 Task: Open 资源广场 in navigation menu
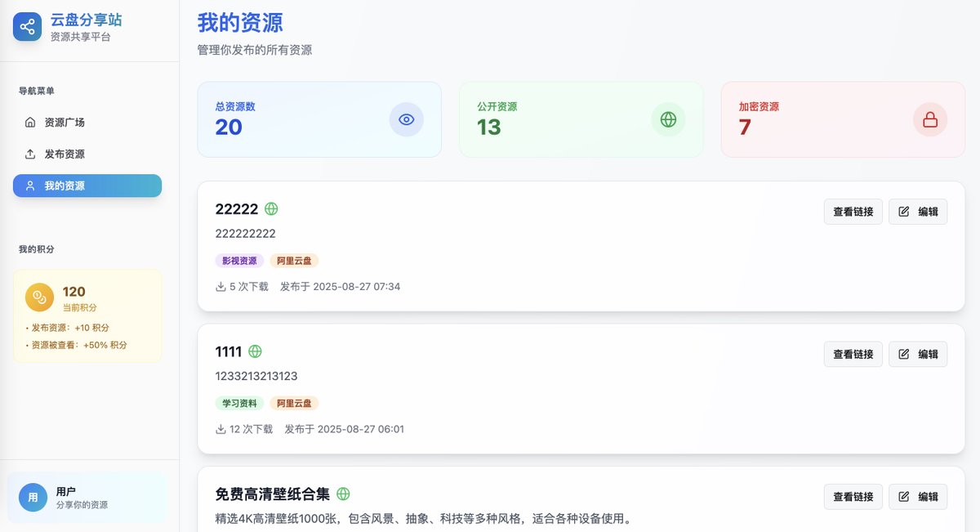(x=87, y=123)
